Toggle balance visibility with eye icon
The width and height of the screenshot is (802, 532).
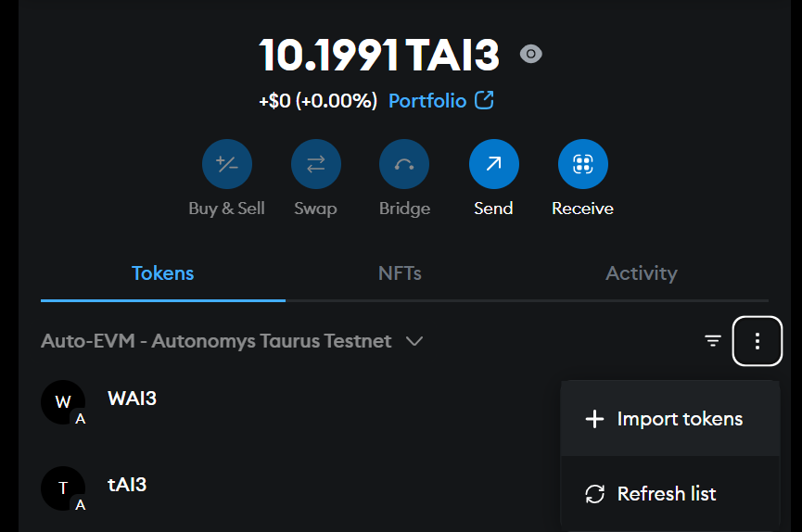click(x=530, y=54)
